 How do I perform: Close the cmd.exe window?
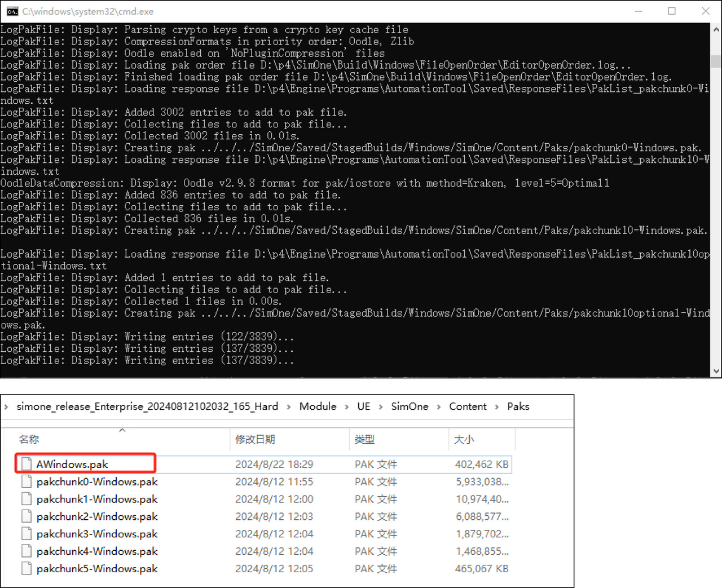click(705, 11)
